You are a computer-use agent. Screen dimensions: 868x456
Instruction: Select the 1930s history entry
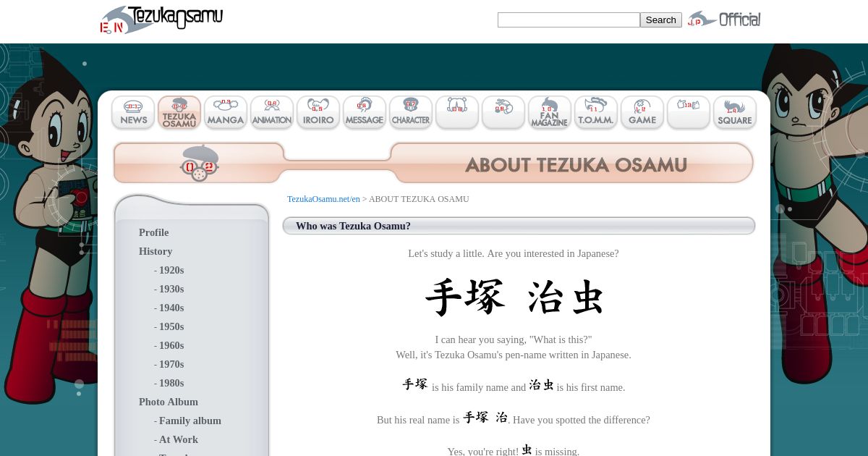(x=171, y=289)
